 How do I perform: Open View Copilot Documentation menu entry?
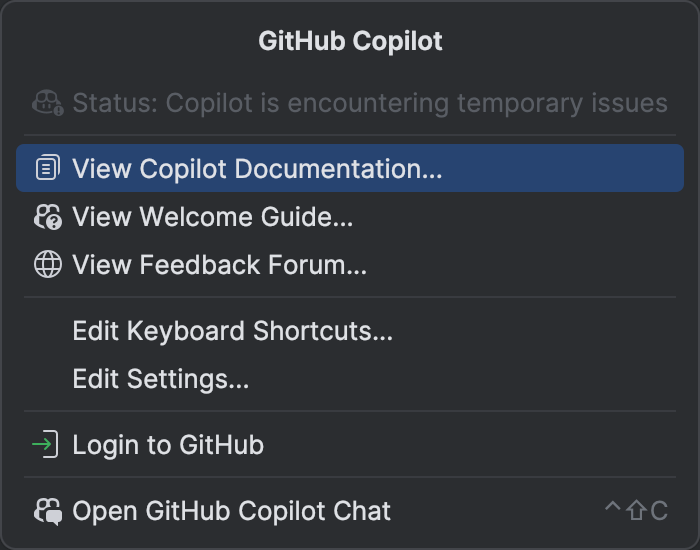(x=350, y=168)
